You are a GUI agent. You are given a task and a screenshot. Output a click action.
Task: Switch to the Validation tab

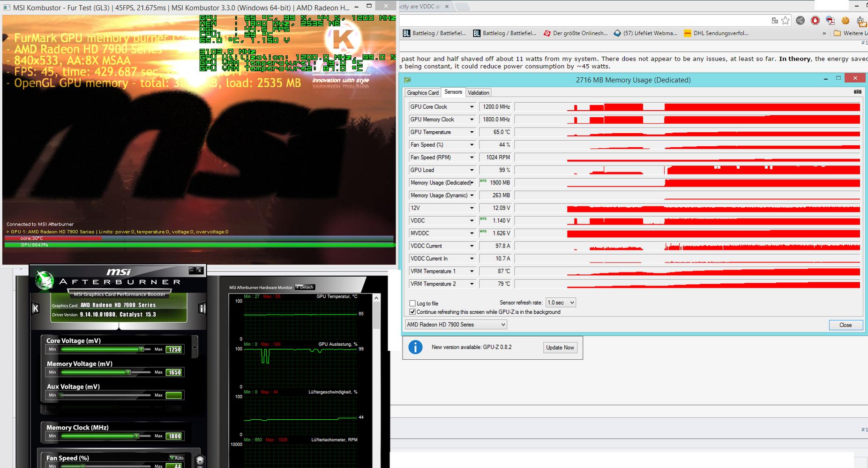coord(479,93)
